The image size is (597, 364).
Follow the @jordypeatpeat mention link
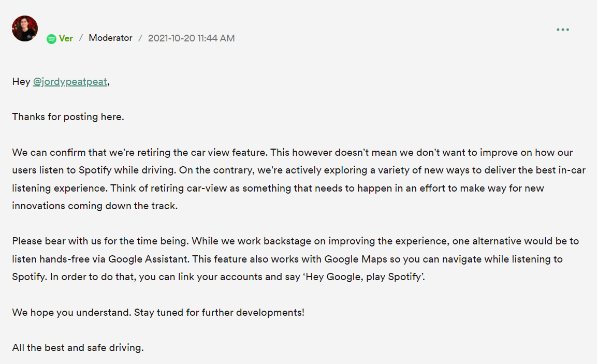coord(70,82)
